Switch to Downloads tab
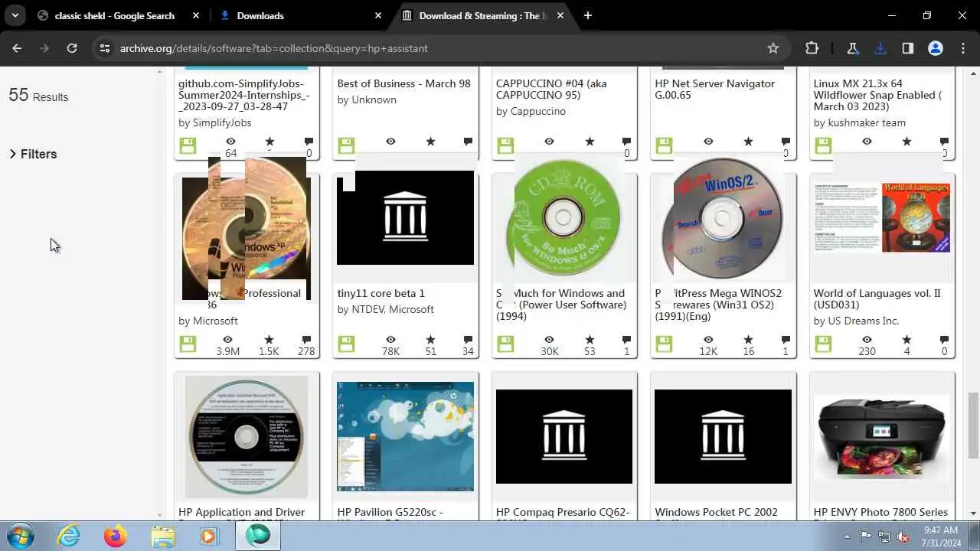 pos(260,15)
